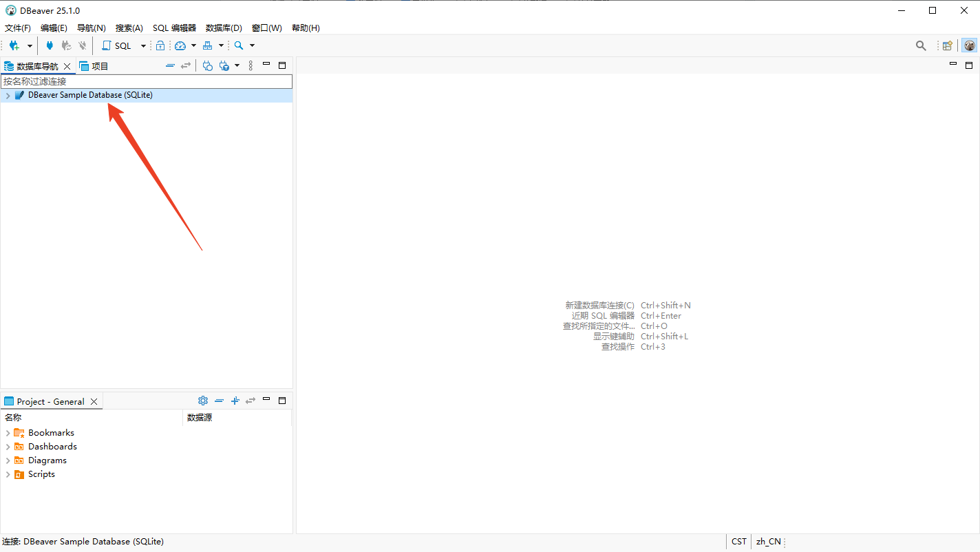Click the gray magnifier at toolbar right

click(921, 45)
